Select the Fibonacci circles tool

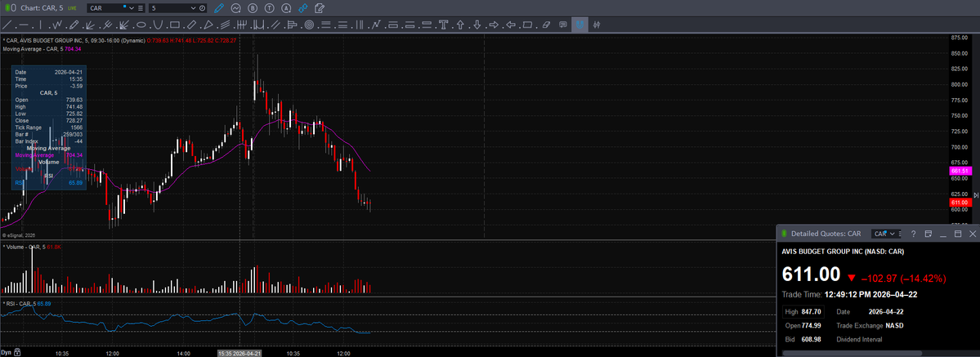pyautogui.click(x=309, y=25)
